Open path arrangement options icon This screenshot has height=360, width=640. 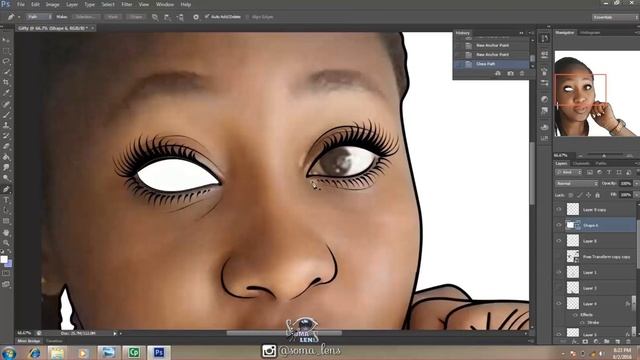pyautogui.click(x=180, y=17)
